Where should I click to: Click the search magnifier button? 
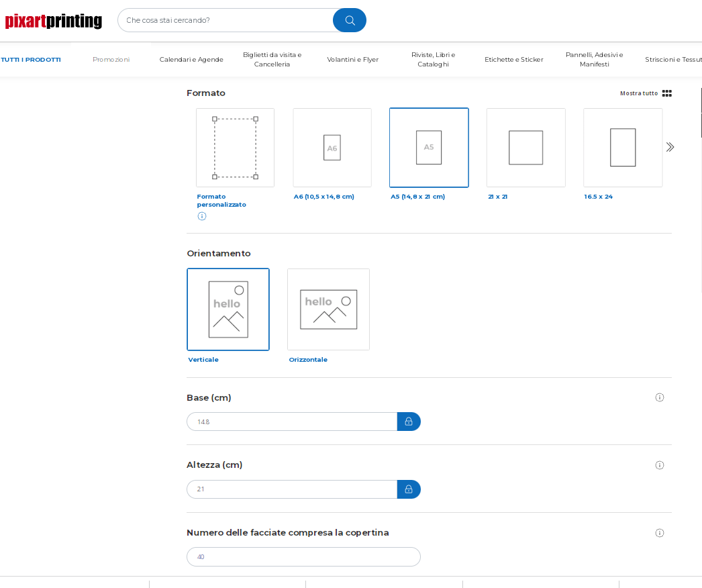pyautogui.click(x=349, y=20)
